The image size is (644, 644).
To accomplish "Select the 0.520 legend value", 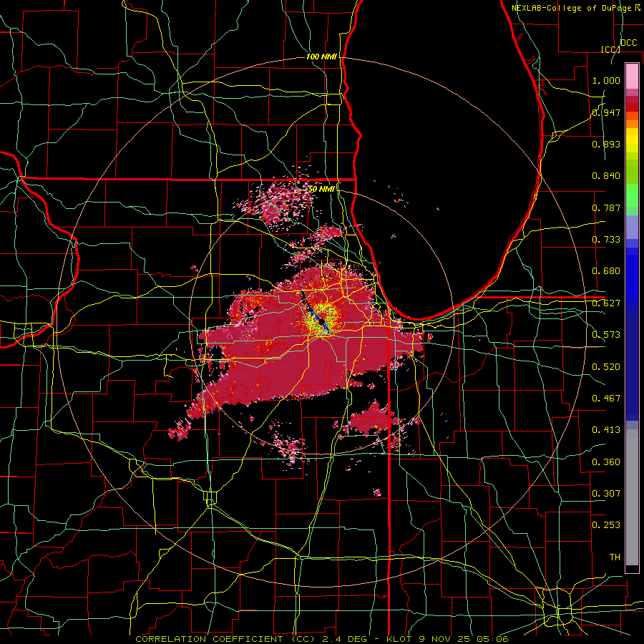I will (x=606, y=366).
